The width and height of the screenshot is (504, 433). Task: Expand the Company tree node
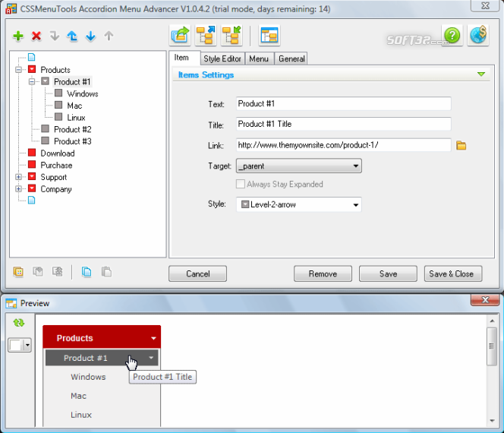(x=19, y=189)
